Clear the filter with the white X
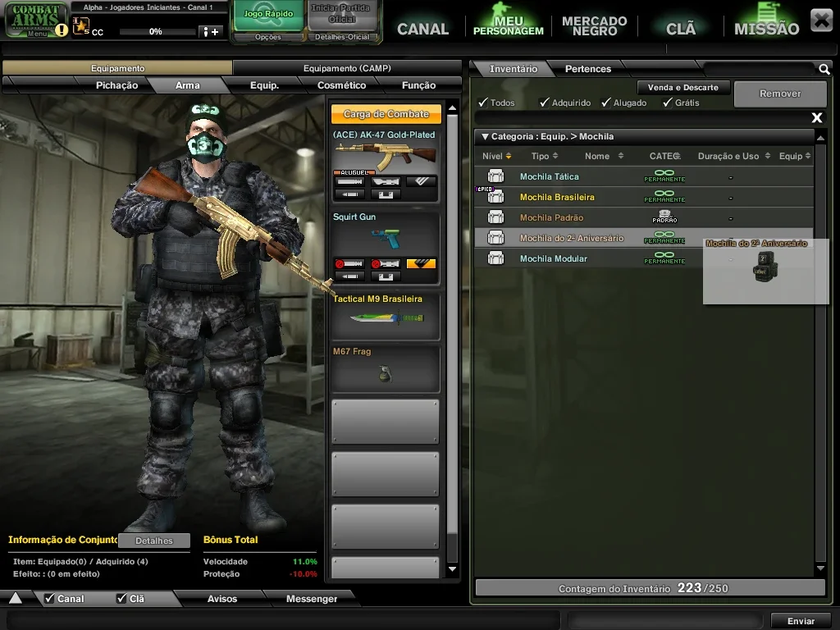The width and height of the screenshot is (840, 630). tap(816, 117)
